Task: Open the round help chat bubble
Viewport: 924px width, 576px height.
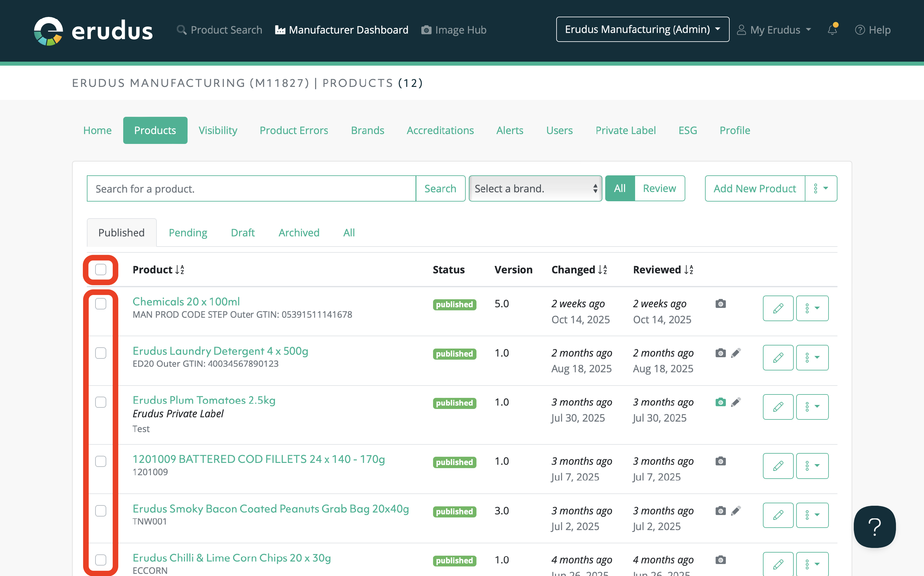Action: [x=874, y=526]
